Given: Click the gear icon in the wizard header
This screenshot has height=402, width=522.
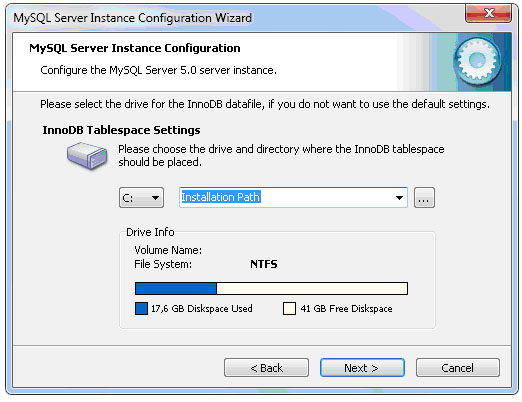Looking at the screenshot, I should pyautogui.click(x=477, y=62).
